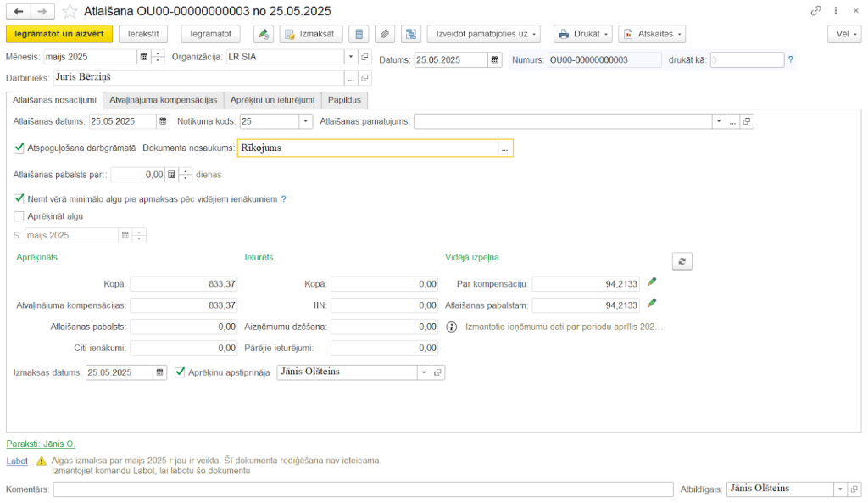Image resolution: width=868 pixels, height=503 pixels.
Task: Click the refresh average earnings icon
Action: point(682,261)
